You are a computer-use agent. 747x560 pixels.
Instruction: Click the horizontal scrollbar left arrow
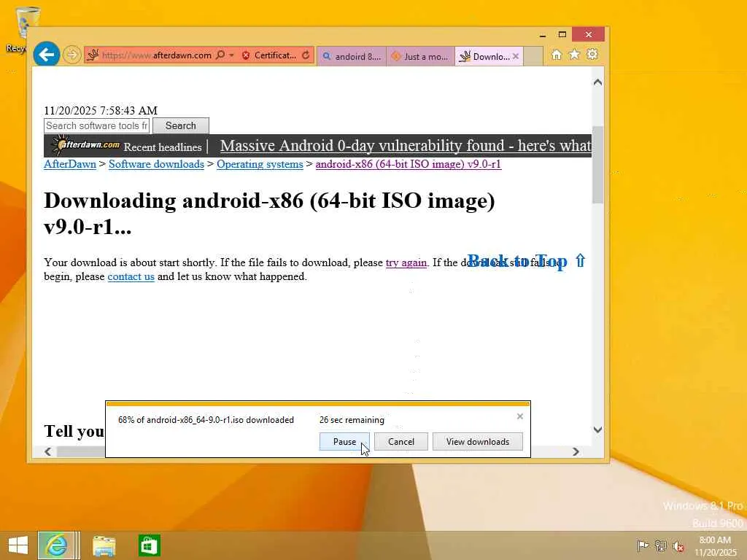pos(47,451)
